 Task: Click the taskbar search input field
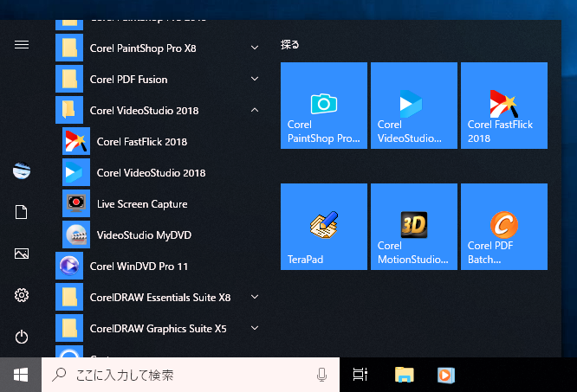[x=182, y=375]
